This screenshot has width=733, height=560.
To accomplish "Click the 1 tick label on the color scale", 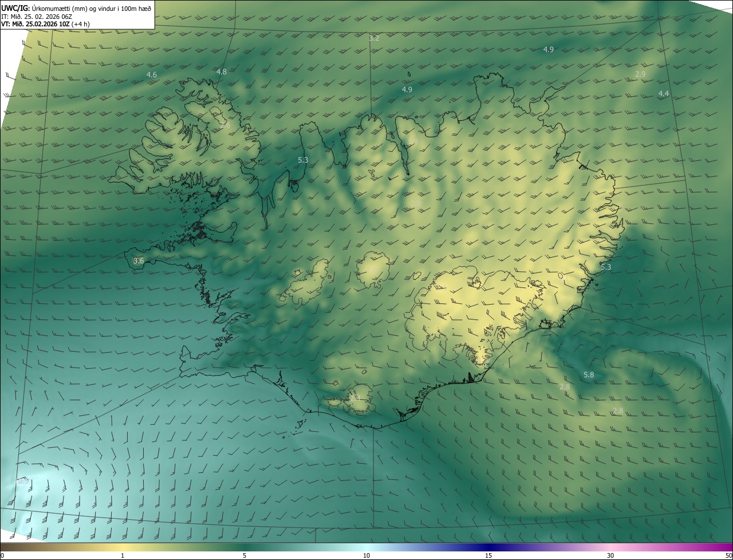I will 123,555.
